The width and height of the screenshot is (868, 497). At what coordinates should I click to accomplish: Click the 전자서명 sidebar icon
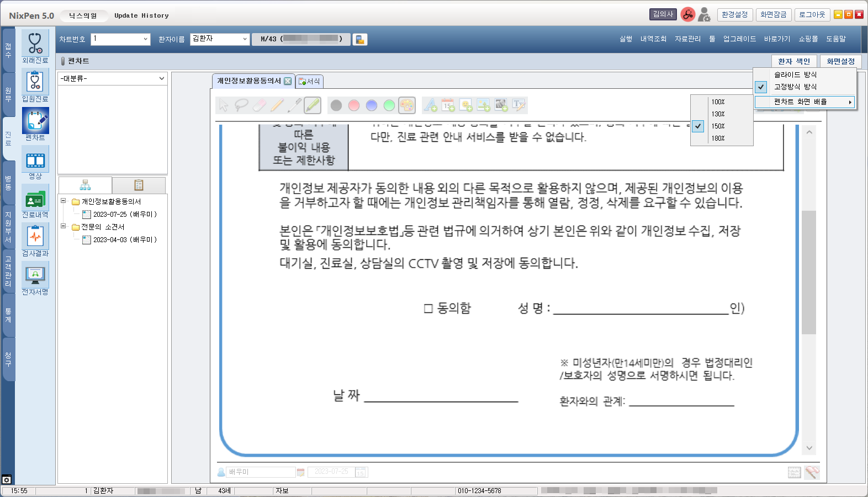click(35, 279)
